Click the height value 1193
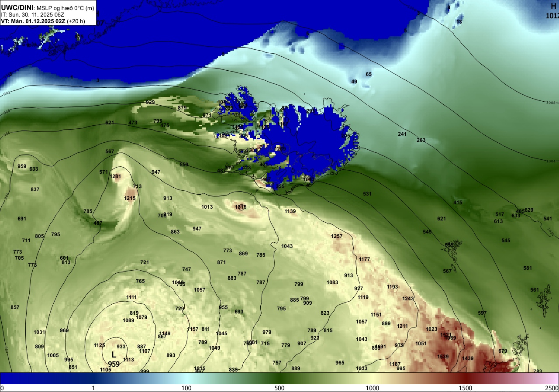Viewport: 559px width, 392px height. pos(392,287)
